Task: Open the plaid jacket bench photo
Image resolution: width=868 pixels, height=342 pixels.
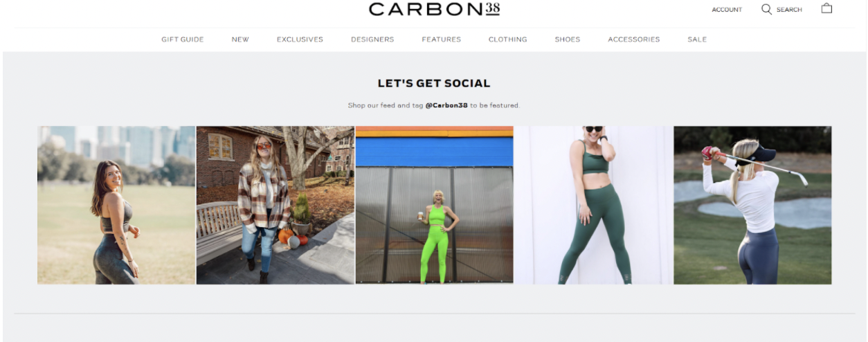Action: point(275,205)
